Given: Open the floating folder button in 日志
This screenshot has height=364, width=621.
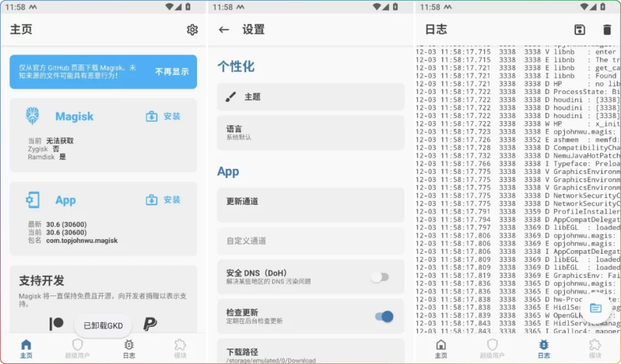Looking at the screenshot, I should [x=595, y=308].
